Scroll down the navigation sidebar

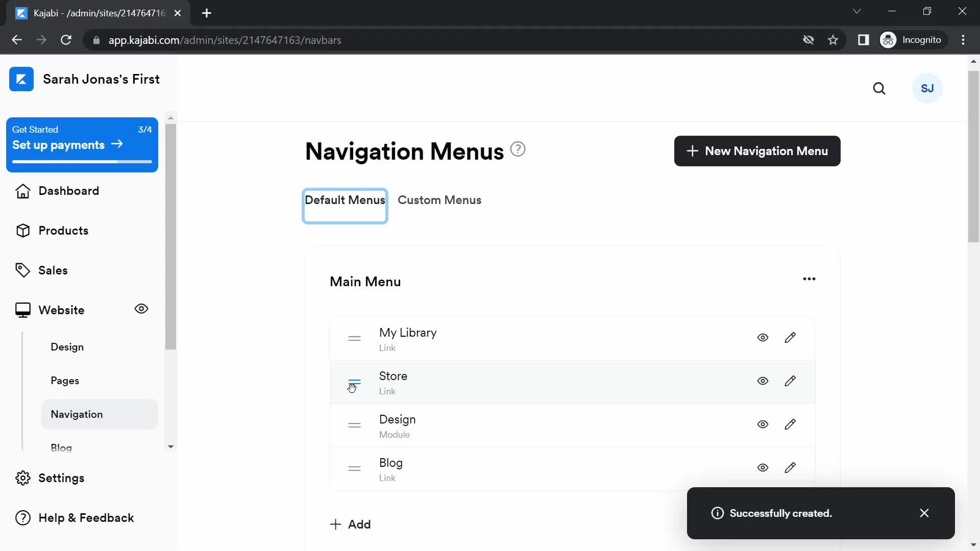(170, 447)
